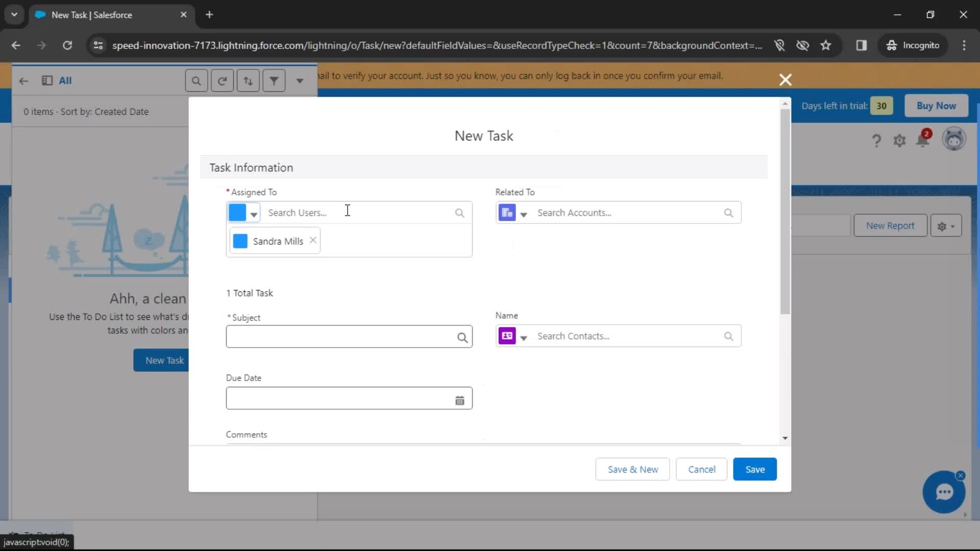Reload the browser page
The image size is (980, 551).
coord(67,45)
